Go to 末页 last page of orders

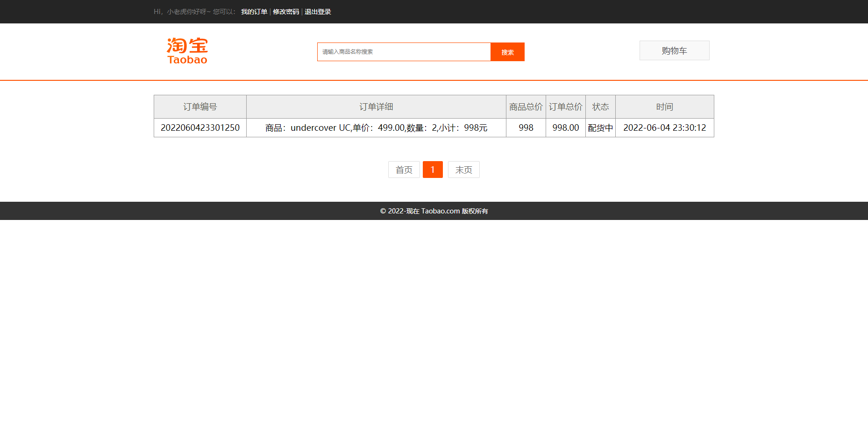[x=464, y=170]
